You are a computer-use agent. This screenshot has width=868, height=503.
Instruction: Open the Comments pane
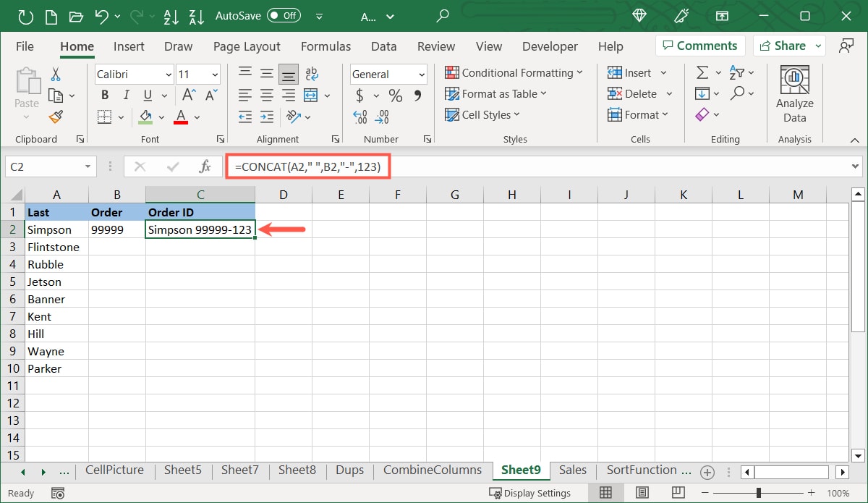699,45
